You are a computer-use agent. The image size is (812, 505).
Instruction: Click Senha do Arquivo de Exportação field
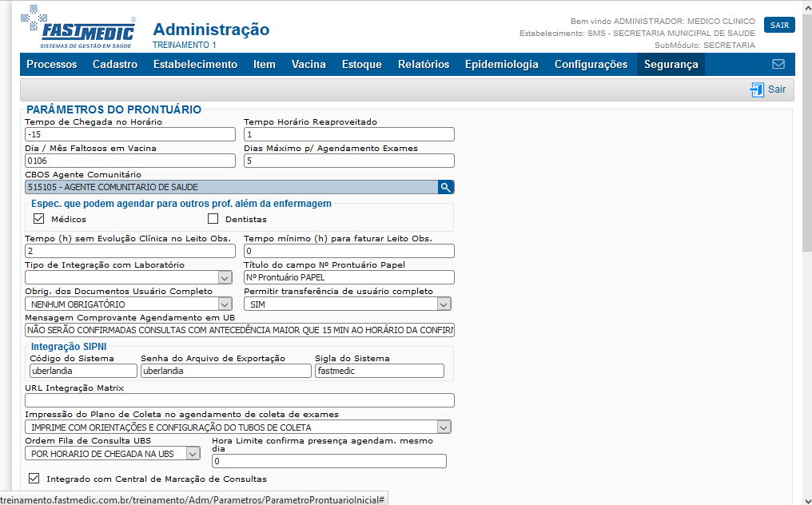(226, 371)
